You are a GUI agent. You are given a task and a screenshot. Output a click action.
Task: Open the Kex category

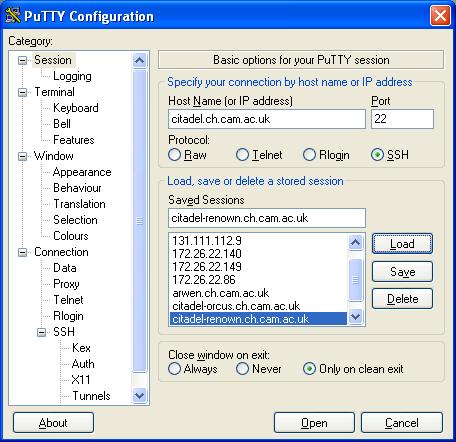(81, 348)
